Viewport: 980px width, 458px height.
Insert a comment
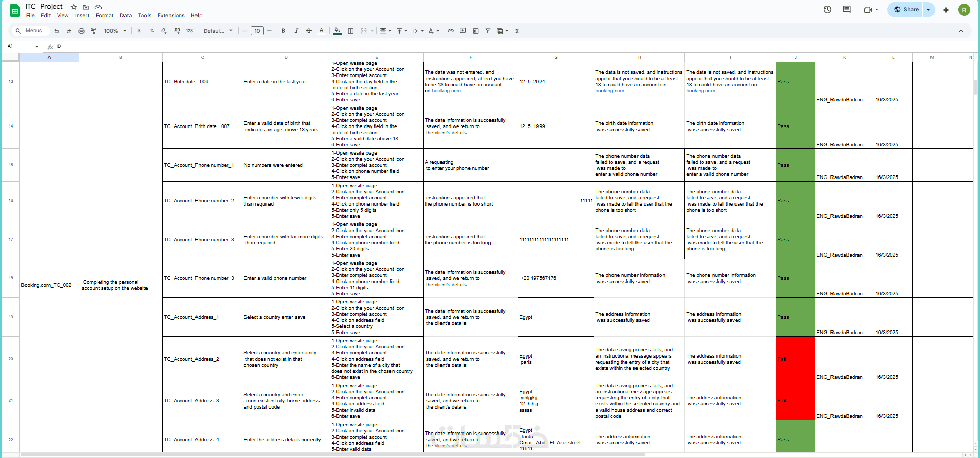[463, 31]
